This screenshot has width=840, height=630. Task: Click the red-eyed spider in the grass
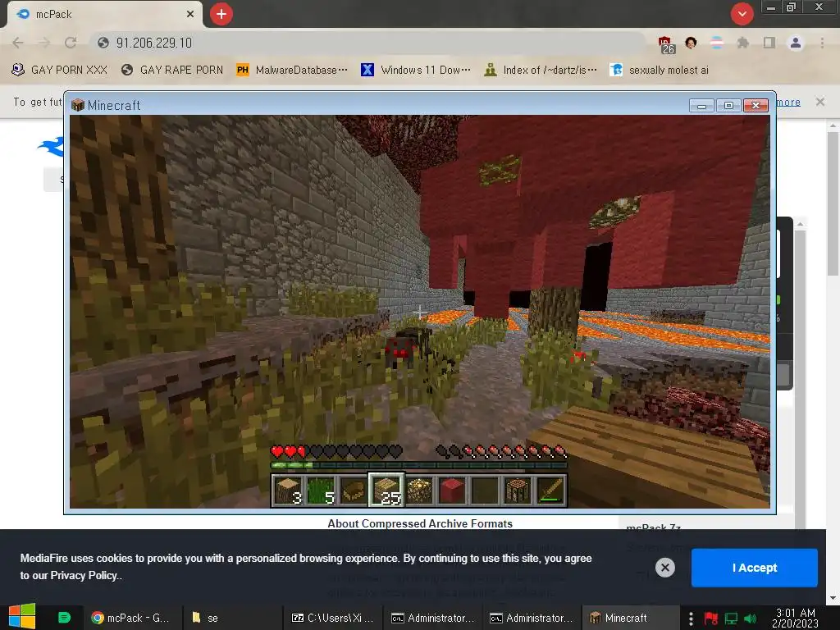click(x=407, y=347)
